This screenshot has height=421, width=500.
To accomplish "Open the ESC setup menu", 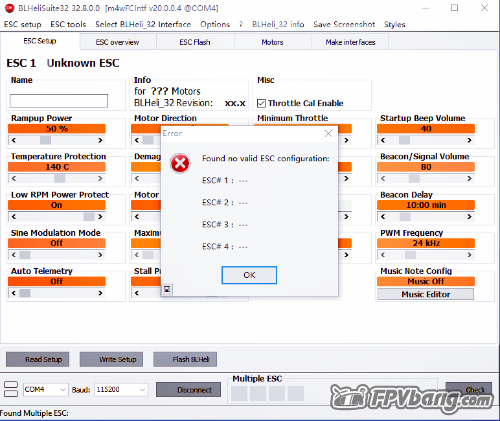I will (x=23, y=24).
